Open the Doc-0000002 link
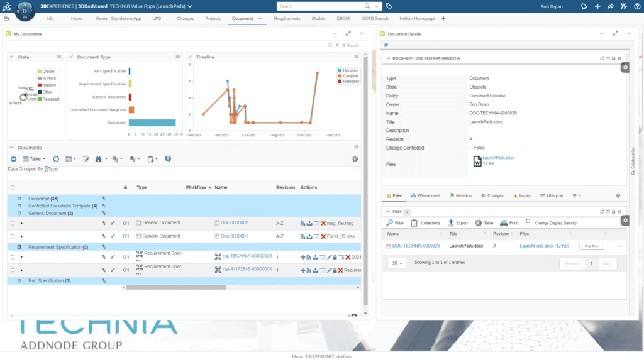 [x=235, y=223]
